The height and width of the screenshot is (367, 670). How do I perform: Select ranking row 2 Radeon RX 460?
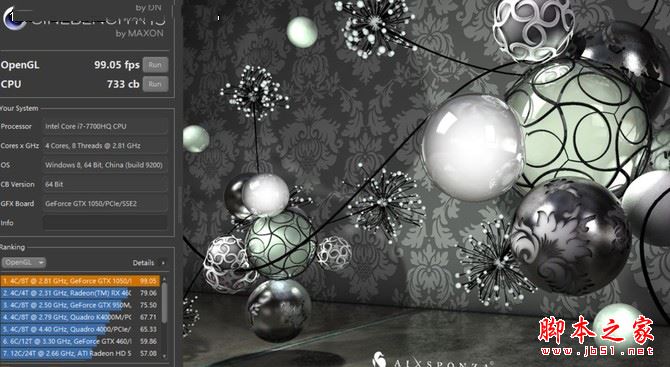[80, 293]
